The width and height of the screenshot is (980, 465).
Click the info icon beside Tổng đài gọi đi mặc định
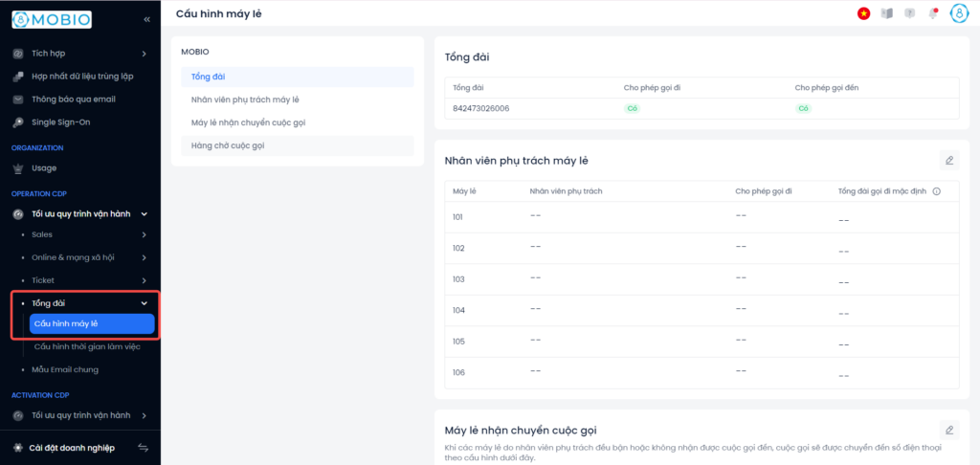pyautogui.click(x=936, y=191)
